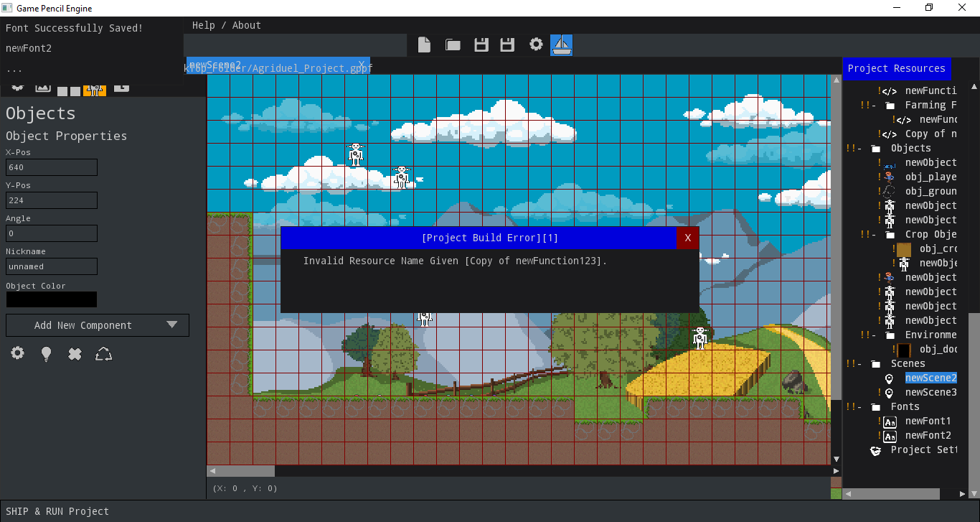Click 'Invalid Resource Name Given' error message
Viewport: 980px width, 522px height.
point(455,261)
